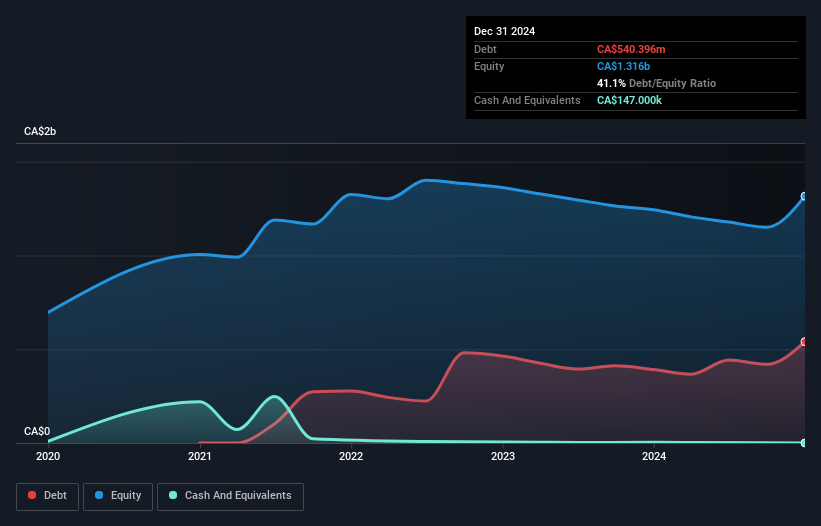Select the Cash endpoint marker on chart
Screen dimensions: 821x526
click(x=804, y=443)
